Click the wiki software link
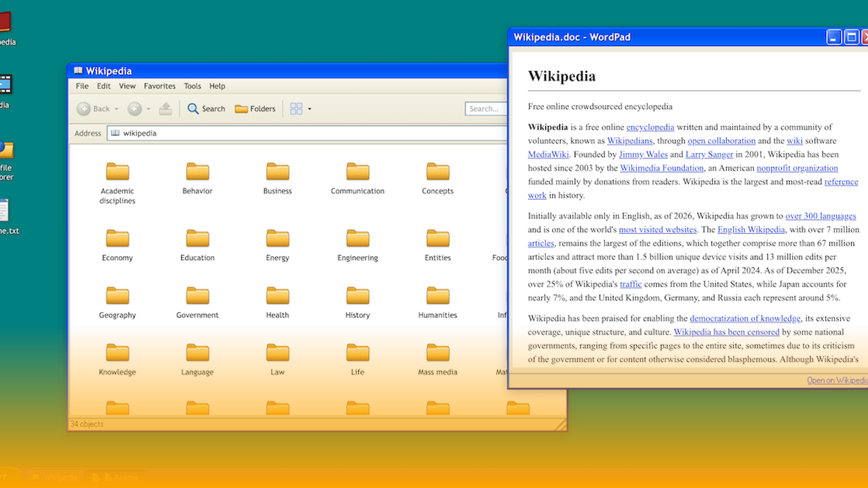This screenshot has height=488, width=868. pyautogui.click(x=795, y=141)
